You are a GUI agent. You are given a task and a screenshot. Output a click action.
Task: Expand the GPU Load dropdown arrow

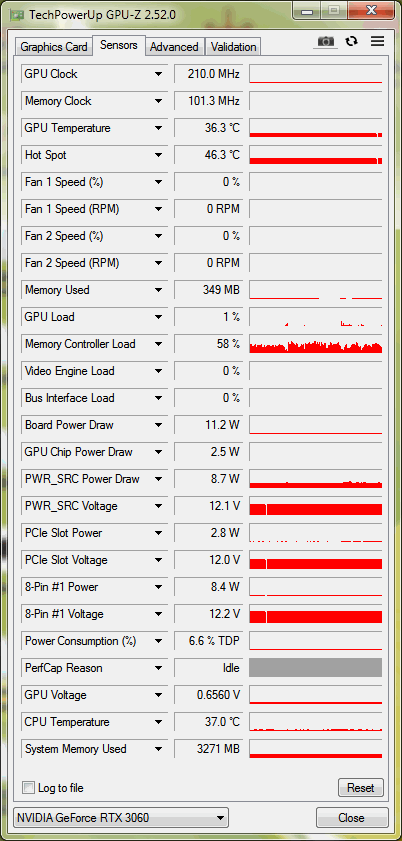158,317
